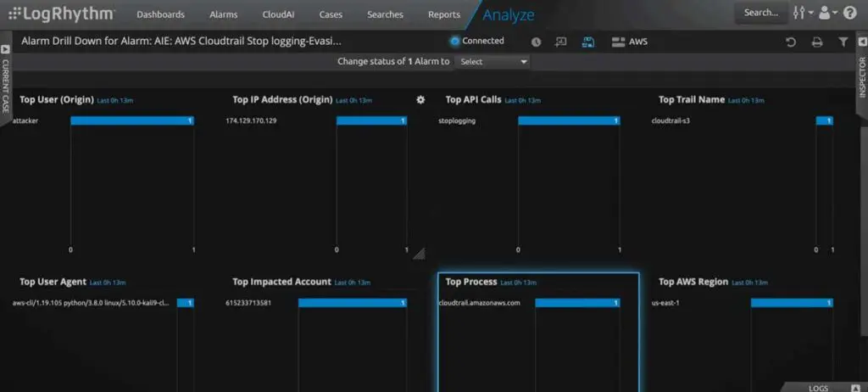Expand the Current Case side panel
This screenshot has height=392, width=868.
pyautogui.click(x=6, y=80)
